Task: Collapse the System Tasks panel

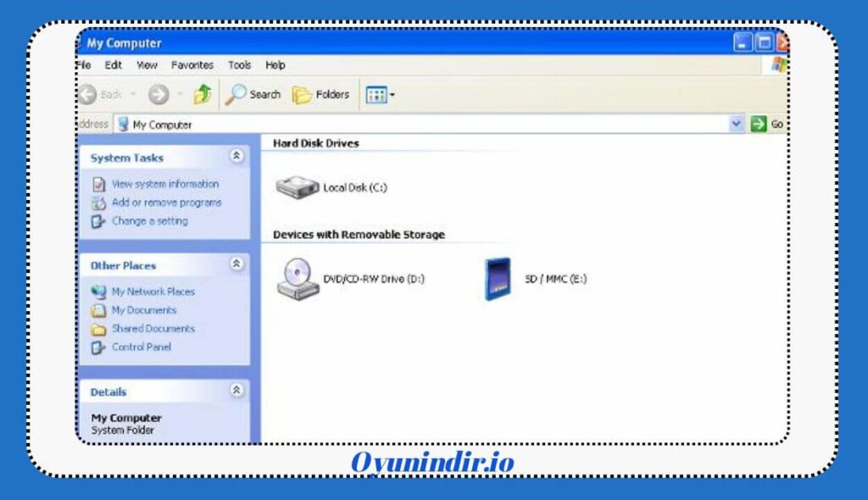Action: [x=236, y=156]
